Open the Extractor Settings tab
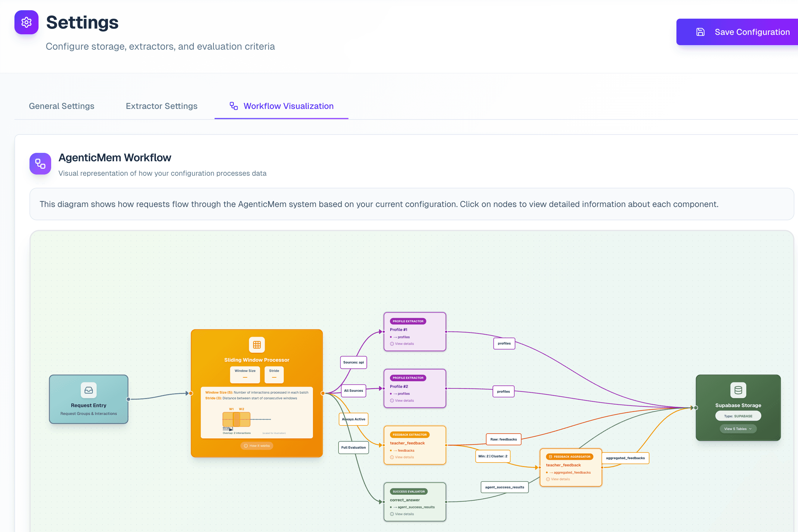The image size is (798, 532). (x=162, y=106)
